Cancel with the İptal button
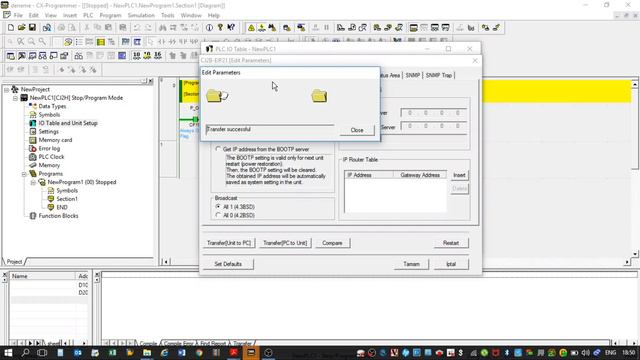 coord(451,264)
